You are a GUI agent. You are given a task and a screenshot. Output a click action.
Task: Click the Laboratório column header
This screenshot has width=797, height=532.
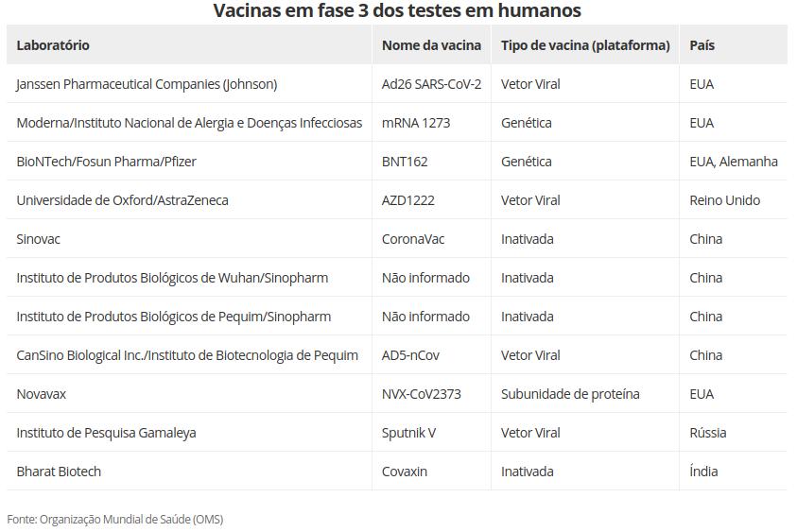click(53, 45)
